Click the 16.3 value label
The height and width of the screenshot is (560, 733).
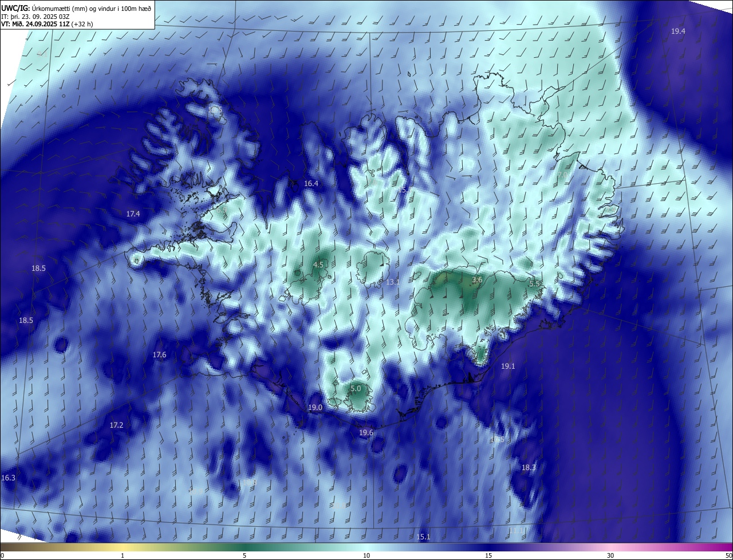tap(9, 478)
